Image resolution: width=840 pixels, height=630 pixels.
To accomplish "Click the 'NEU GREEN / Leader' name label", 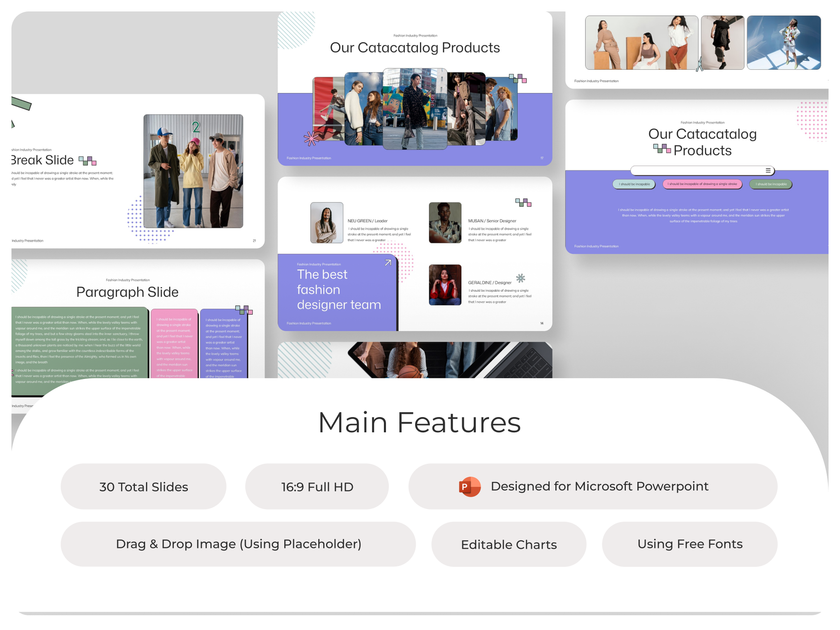I will (x=368, y=221).
